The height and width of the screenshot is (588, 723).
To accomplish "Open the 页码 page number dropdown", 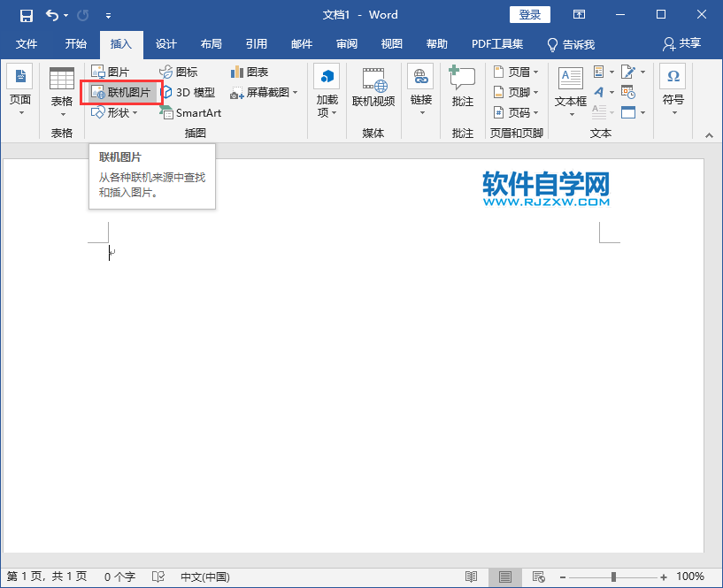I will click(x=517, y=112).
